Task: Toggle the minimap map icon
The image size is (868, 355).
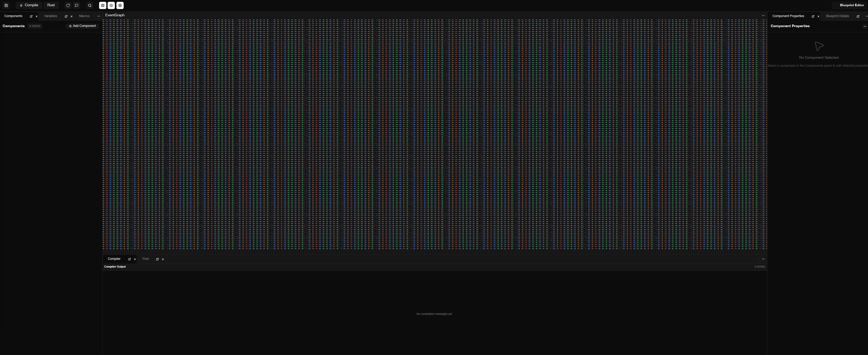Action: point(103,5)
